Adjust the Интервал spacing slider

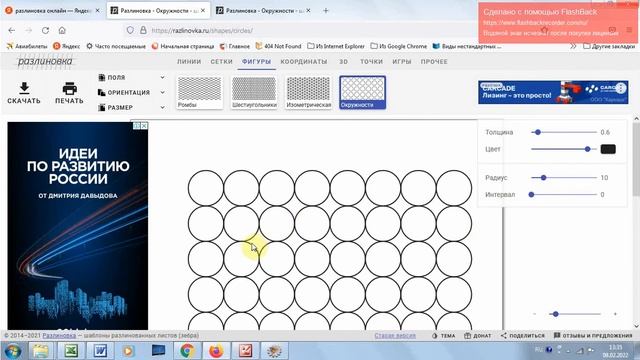click(x=564, y=195)
